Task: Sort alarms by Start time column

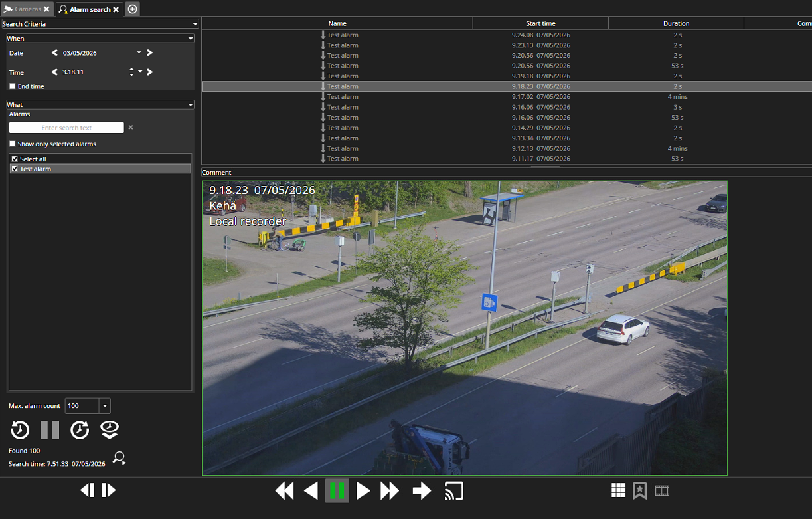Action: 540,23
